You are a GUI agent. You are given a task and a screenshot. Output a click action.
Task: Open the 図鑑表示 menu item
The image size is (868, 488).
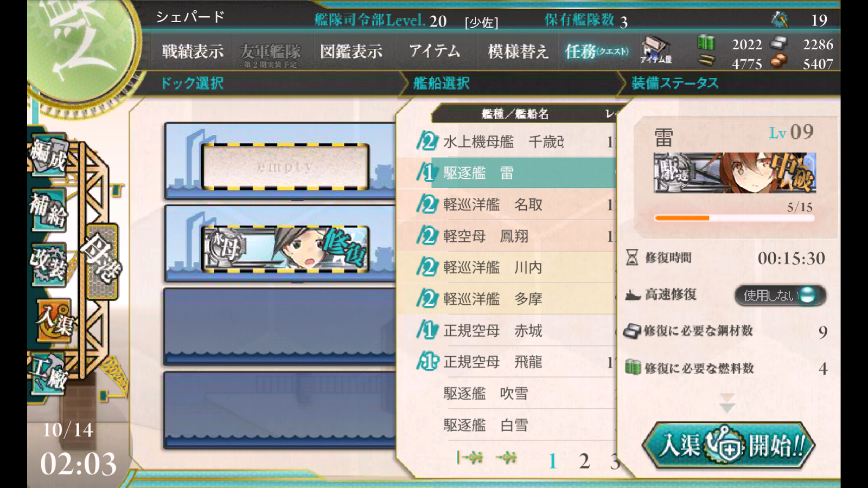(351, 52)
